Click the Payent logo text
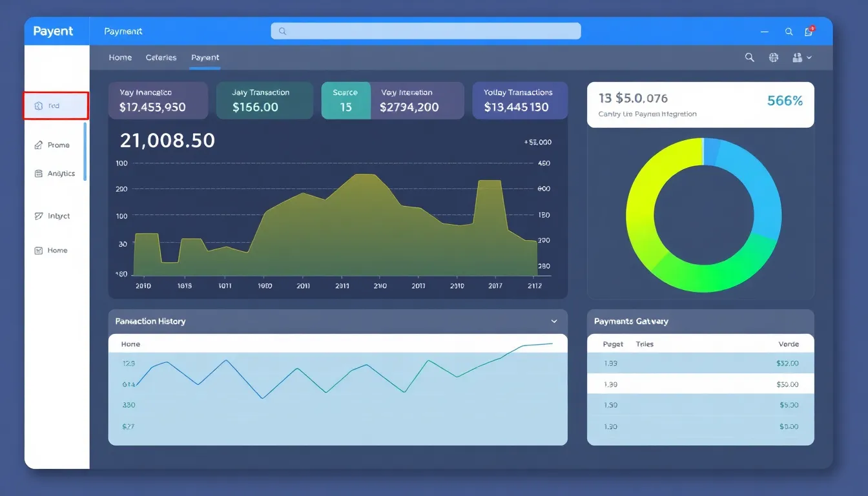The image size is (868, 496). coord(54,31)
